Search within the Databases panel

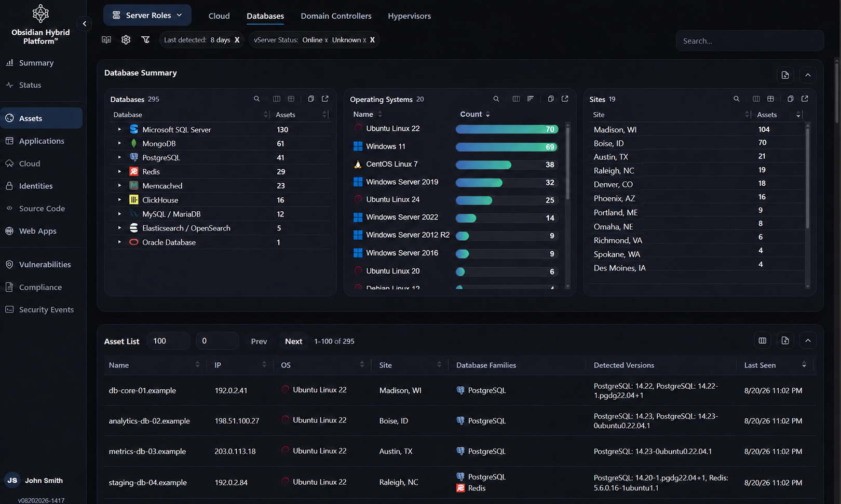pos(256,99)
